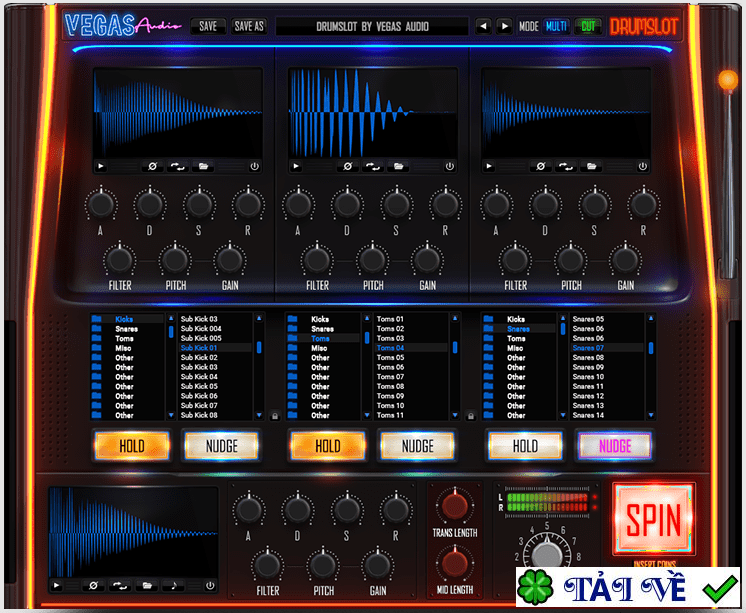Viewport: 746px width, 613px height.
Task: Go to previous preset with left arrow
Action: [483, 26]
